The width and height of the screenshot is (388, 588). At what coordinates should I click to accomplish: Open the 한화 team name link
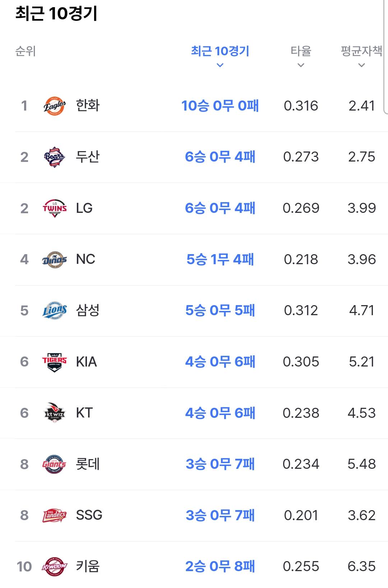88,106
